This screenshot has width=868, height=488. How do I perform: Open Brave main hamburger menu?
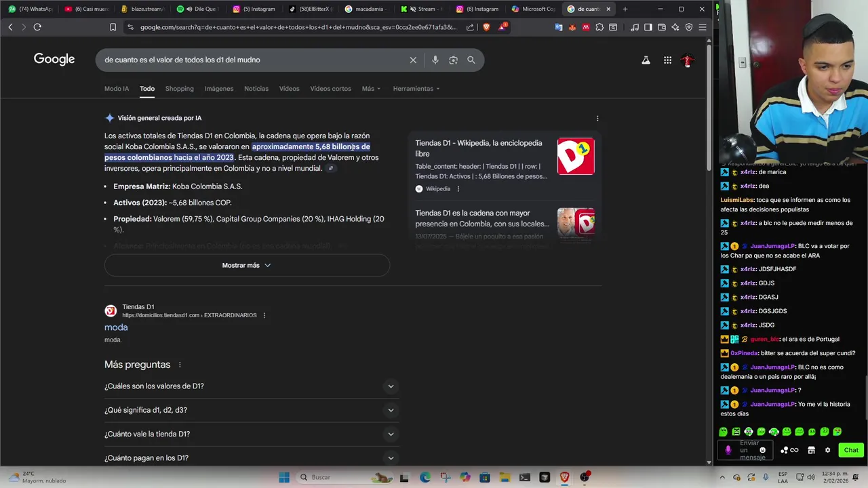(x=703, y=27)
